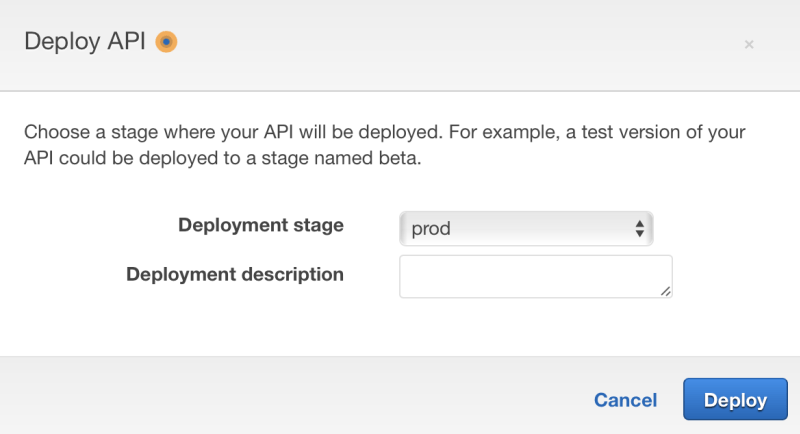The image size is (800, 434).
Task: Click the gray dialog footer left of Cancel
Action: pos(300,400)
